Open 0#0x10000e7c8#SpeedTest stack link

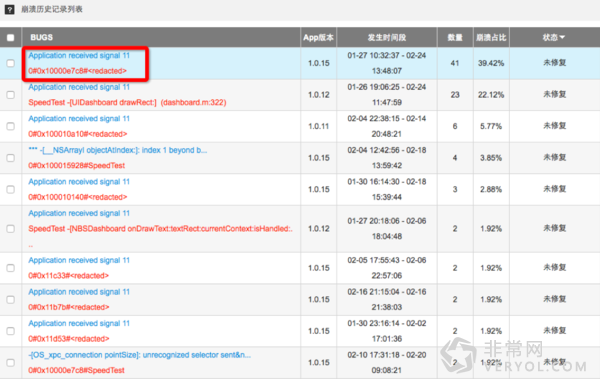tap(77, 371)
